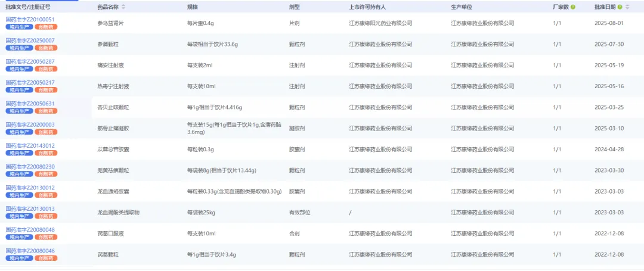Select the 龙血竭酚类提取物 drug name cell
Screen dimensions: 644x271
(118, 213)
